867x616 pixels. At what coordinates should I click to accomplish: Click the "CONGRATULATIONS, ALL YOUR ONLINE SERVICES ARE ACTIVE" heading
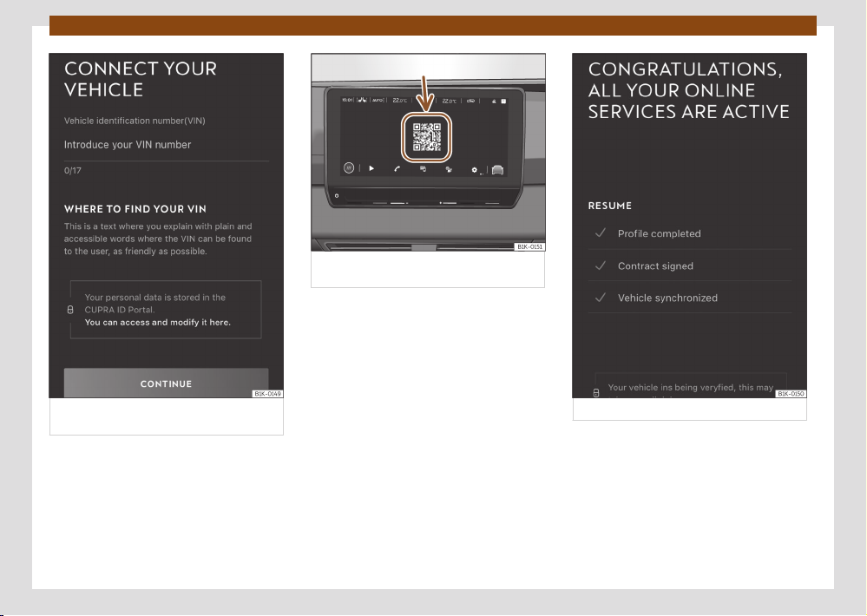click(688, 90)
